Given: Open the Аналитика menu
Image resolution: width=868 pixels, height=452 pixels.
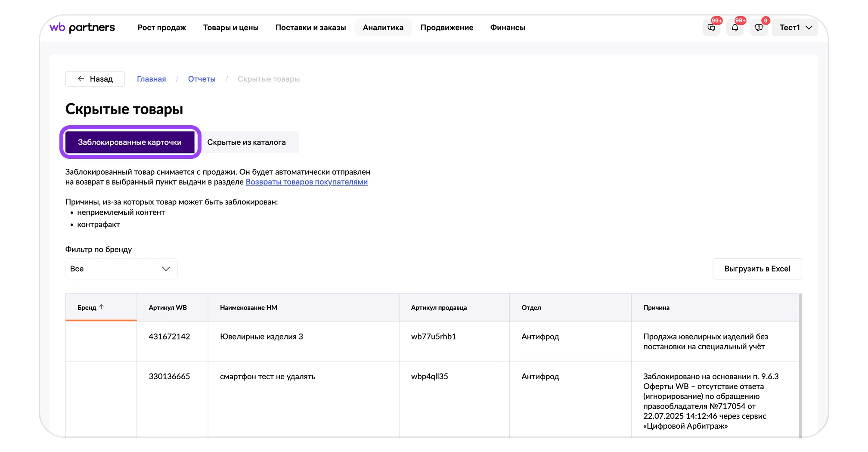Looking at the screenshot, I should tap(383, 28).
